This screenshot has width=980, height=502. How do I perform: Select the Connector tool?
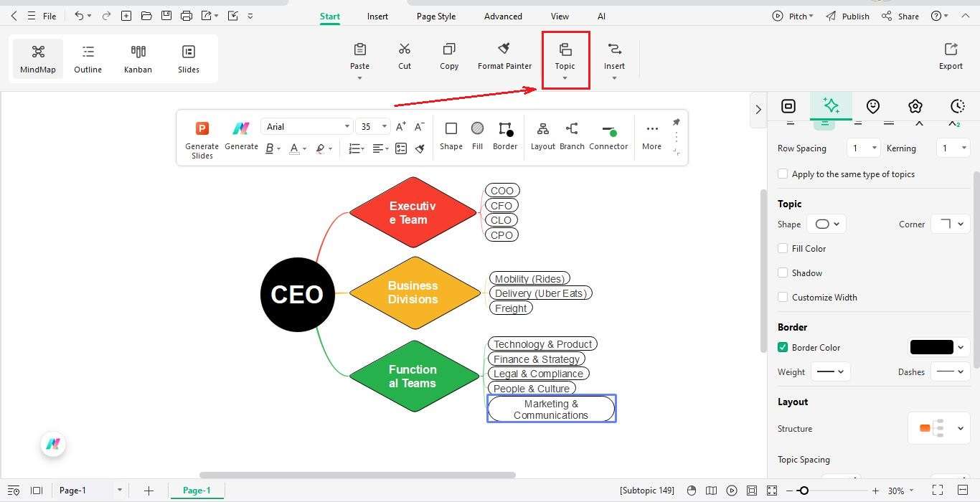tap(608, 135)
